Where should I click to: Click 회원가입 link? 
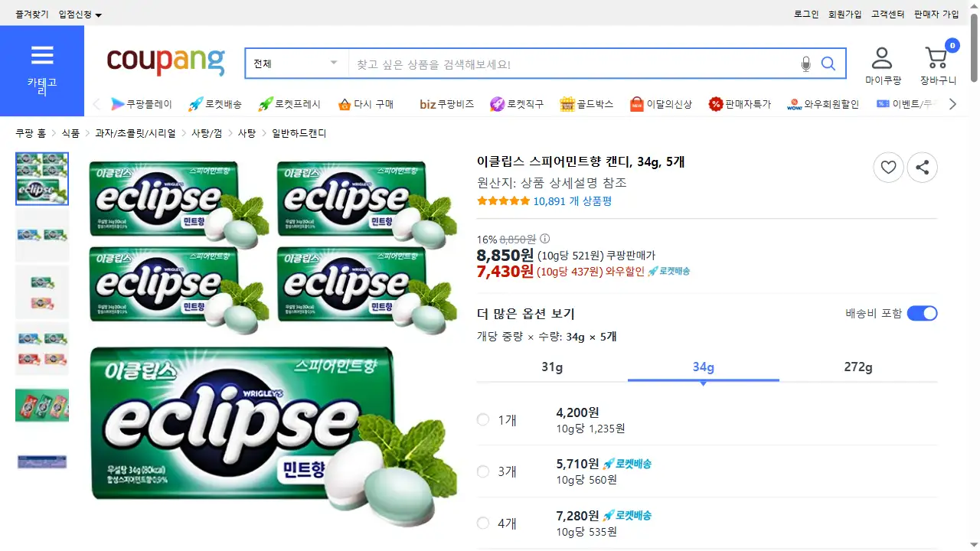click(844, 15)
